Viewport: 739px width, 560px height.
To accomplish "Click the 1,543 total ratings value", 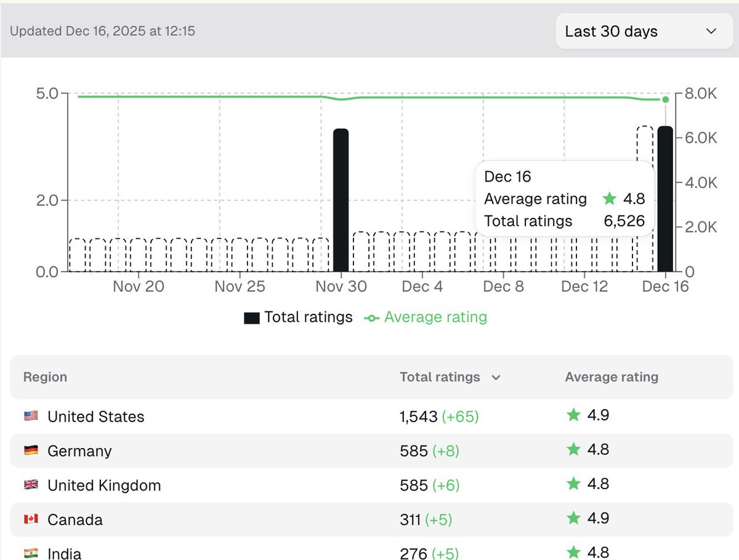I will click(419, 417).
